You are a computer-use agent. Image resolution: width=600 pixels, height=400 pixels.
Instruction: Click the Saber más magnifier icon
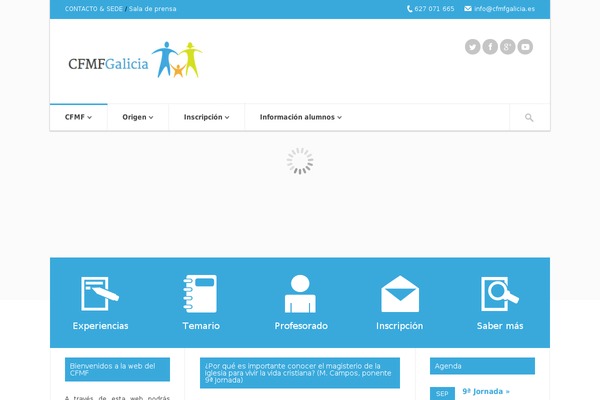point(500,294)
